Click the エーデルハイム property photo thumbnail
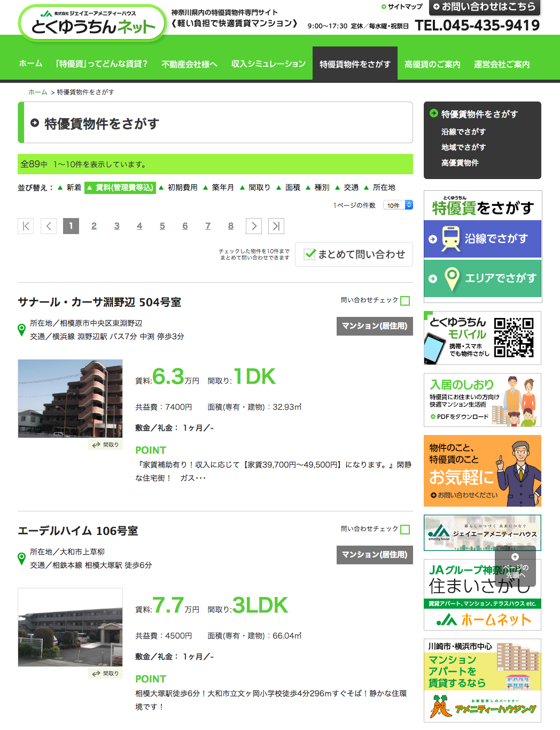Screen dimensions: 560x730 point(70,627)
